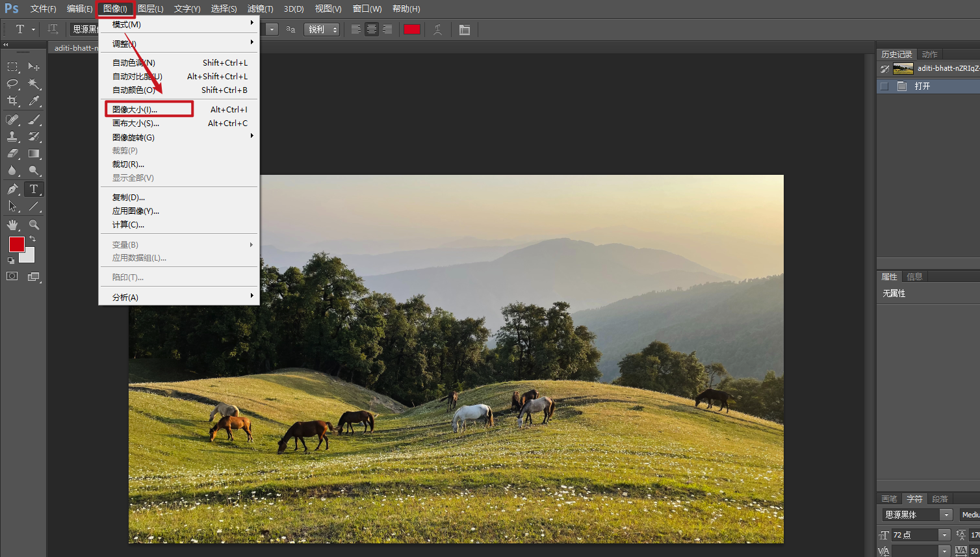
Task: Click the red foreground color swatch
Action: pos(16,244)
